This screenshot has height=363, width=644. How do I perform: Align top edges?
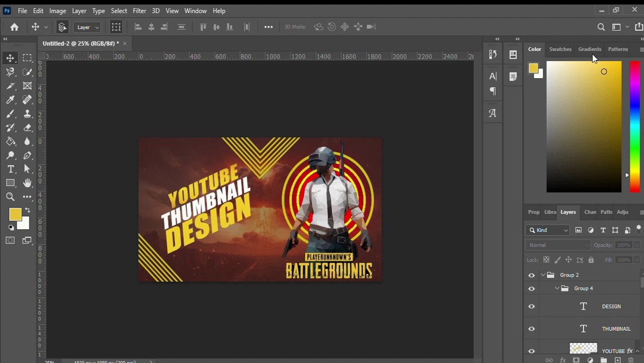[203, 27]
